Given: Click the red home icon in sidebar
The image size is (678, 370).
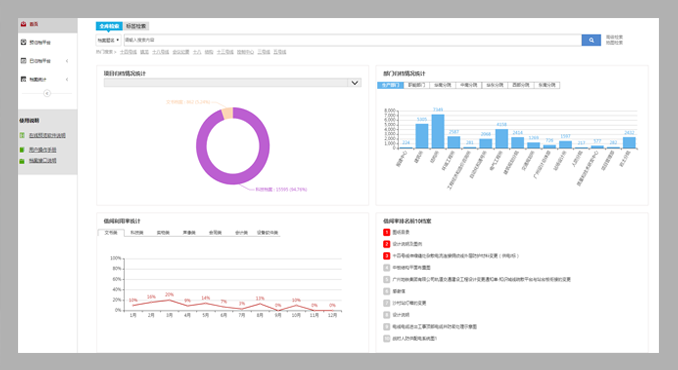Looking at the screenshot, I should point(23,24).
